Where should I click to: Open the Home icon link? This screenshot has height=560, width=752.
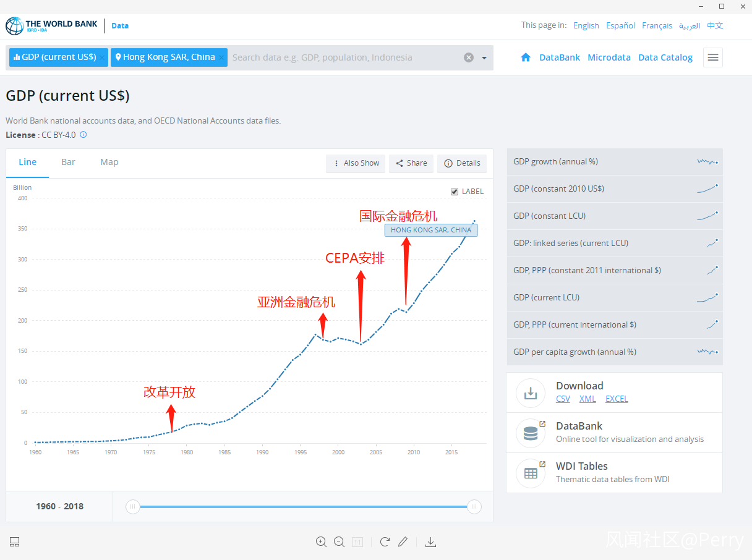pyautogui.click(x=526, y=57)
